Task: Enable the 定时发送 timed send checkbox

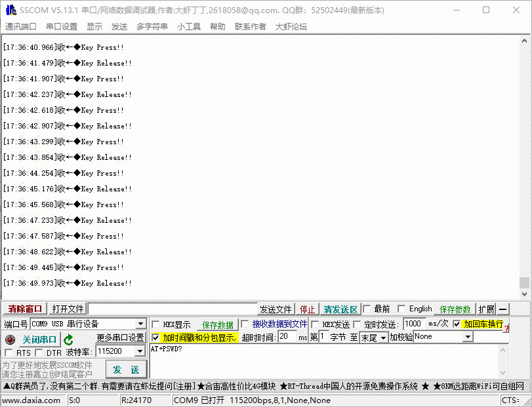Action: [358, 324]
